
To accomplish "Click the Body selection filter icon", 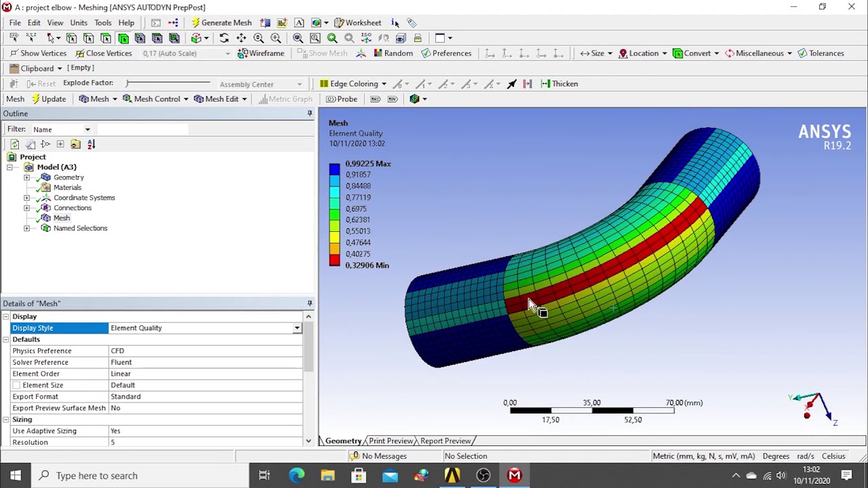I will click(123, 38).
